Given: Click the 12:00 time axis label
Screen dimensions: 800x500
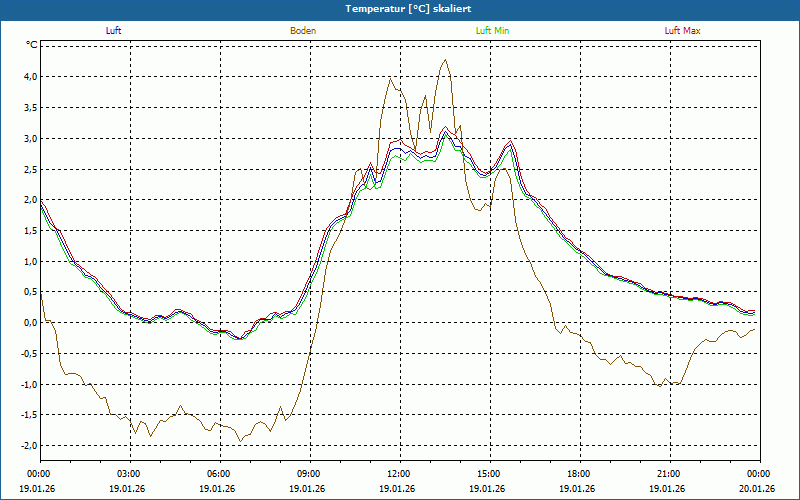Looking at the screenshot, I should (399, 474).
